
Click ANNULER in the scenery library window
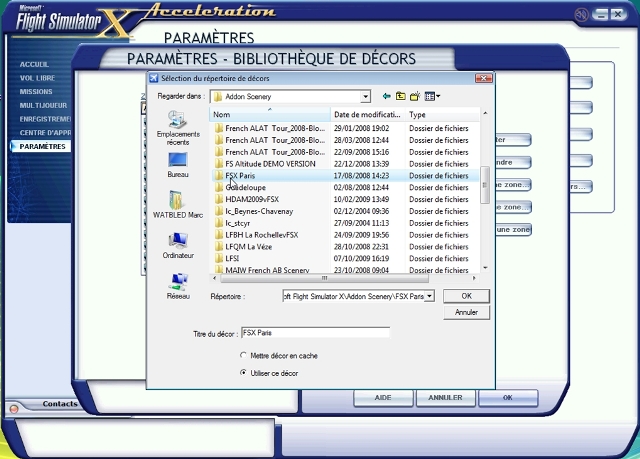pos(445,398)
